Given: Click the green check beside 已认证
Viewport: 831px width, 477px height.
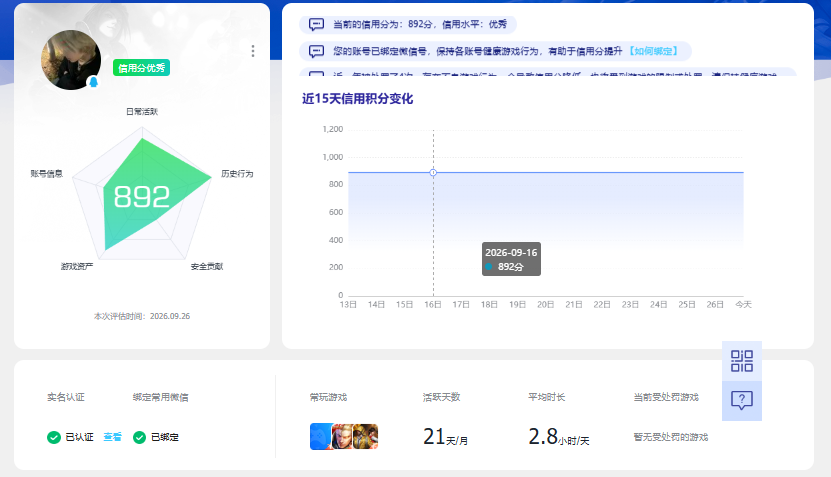Looking at the screenshot, I should coord(54,437).
